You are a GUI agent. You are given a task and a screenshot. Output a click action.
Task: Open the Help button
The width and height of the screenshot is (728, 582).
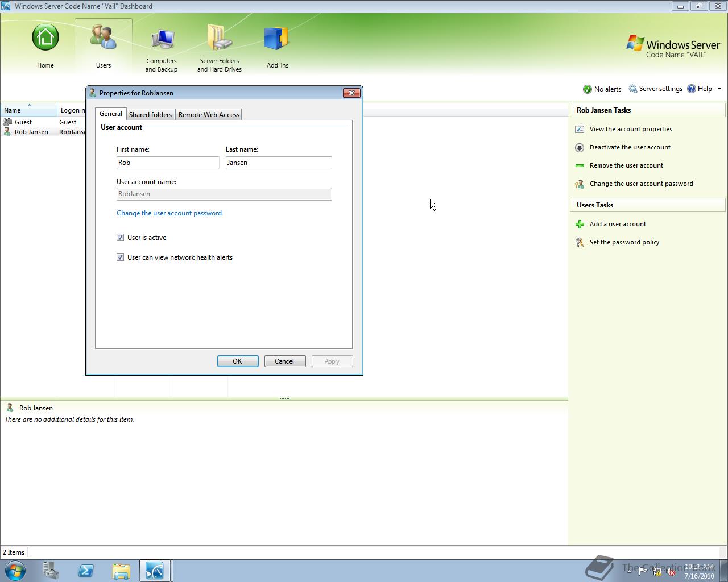pyautogui.click(x=700, y=89)
